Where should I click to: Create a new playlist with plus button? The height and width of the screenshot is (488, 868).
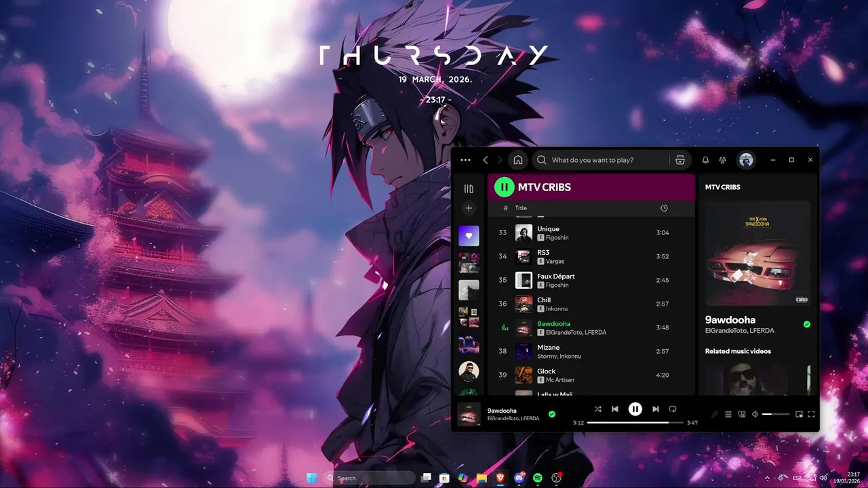[469, 208]
